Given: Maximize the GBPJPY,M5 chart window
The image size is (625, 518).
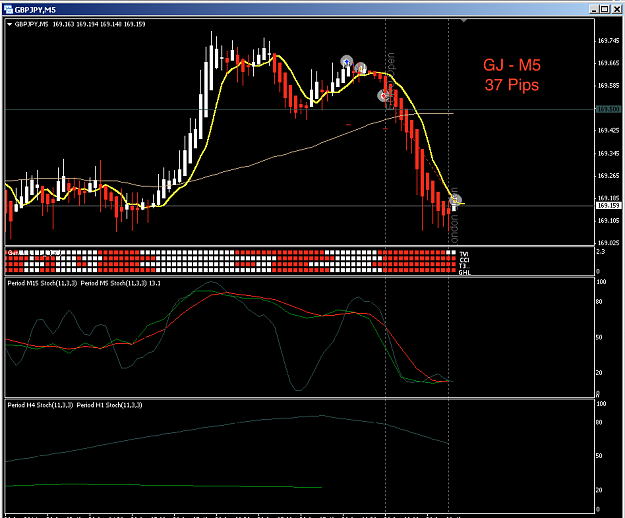Looking at the screenshot, I should tap(605, 9).
